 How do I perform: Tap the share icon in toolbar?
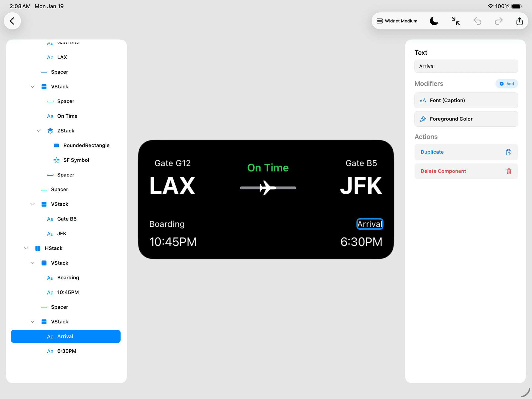tap(520, 21)
